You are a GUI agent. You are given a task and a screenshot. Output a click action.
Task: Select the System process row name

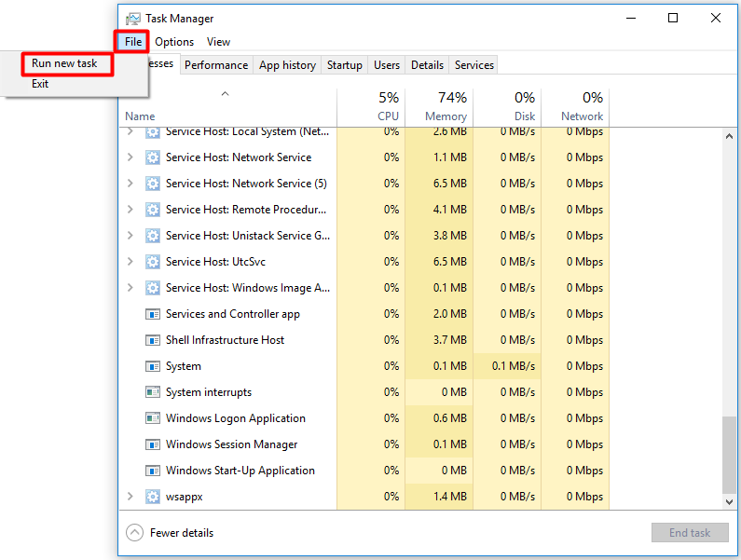184,366
